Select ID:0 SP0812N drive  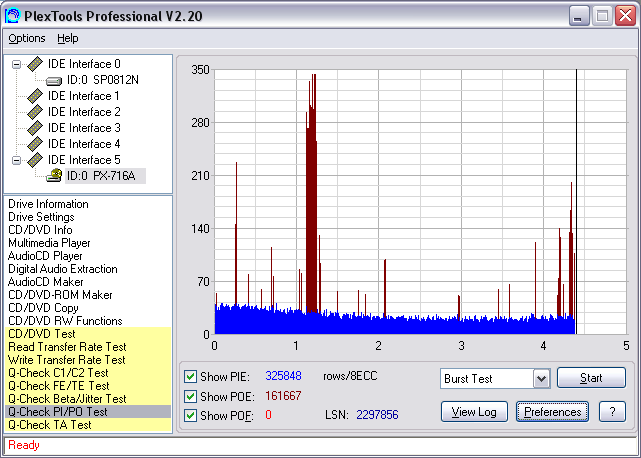[x=103, y=80]
